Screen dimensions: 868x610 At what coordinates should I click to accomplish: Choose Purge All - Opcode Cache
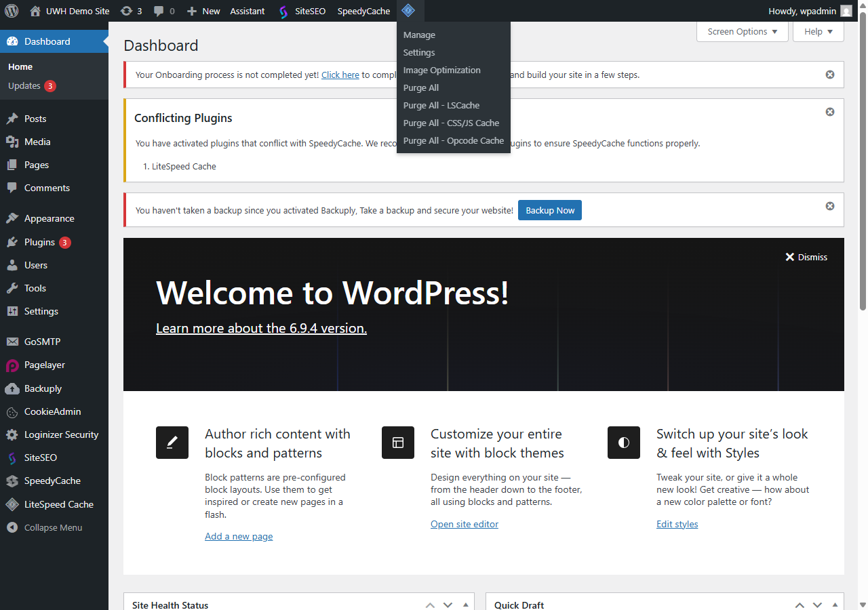click(454, 140)
